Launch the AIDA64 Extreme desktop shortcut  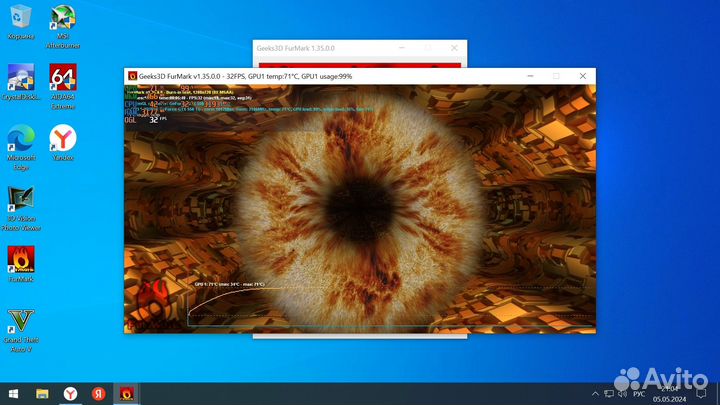click(x=63, y=87)
